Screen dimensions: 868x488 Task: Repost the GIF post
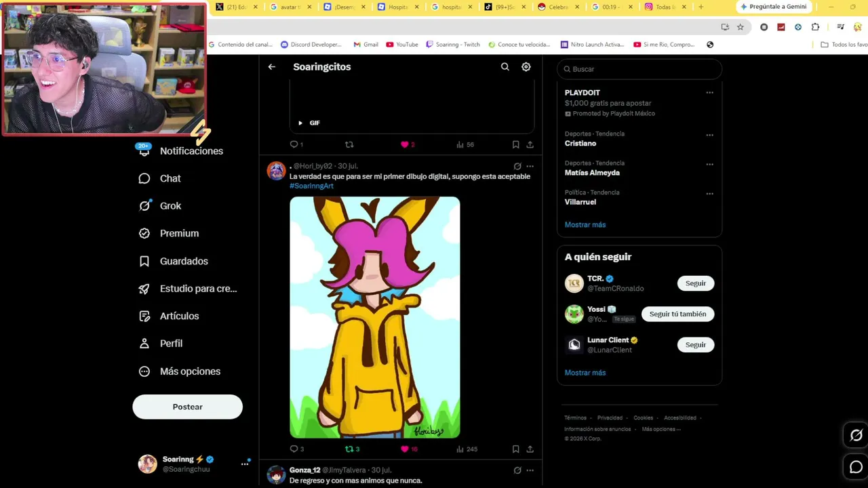click(x=349, y=144)
